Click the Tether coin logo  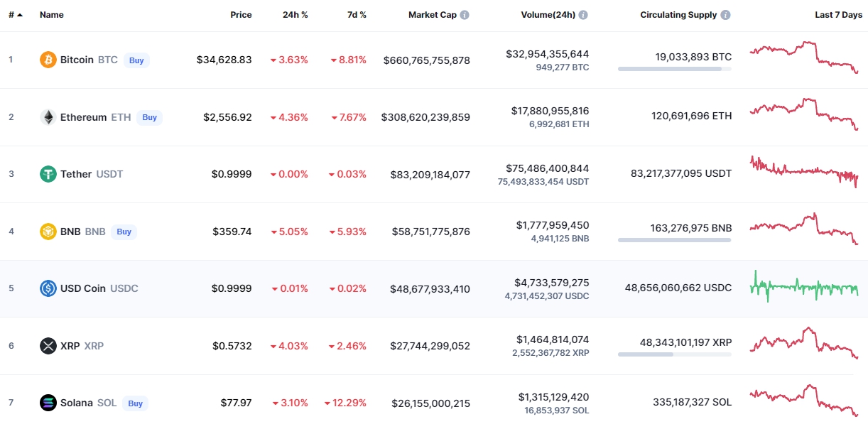pyautogui.click(x=48, y=174)
